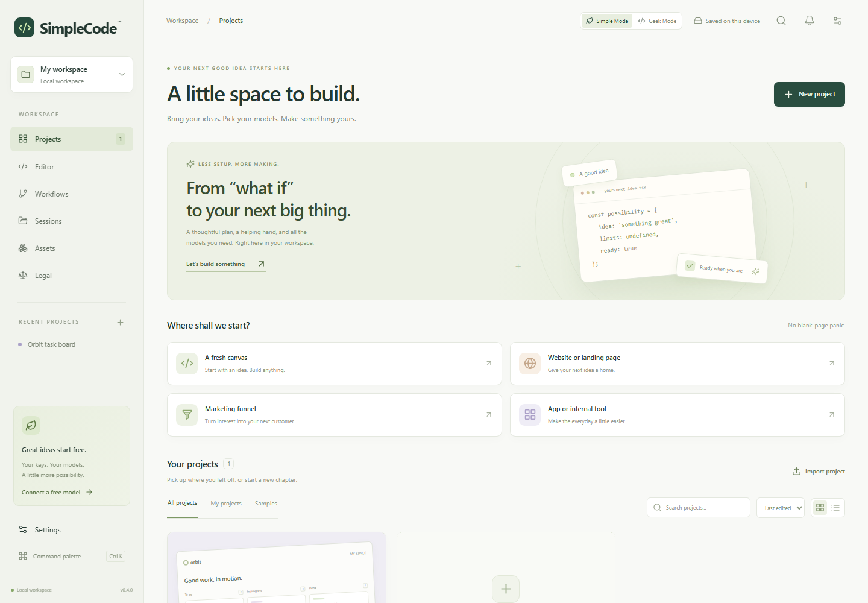
Task: Switch projects to list view
Action: [835, 508]
